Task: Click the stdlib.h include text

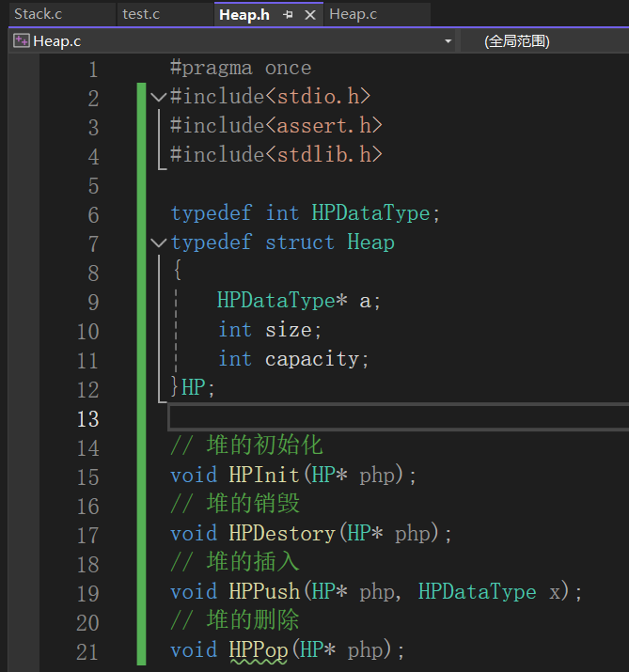Action: [x=324, y=155]
